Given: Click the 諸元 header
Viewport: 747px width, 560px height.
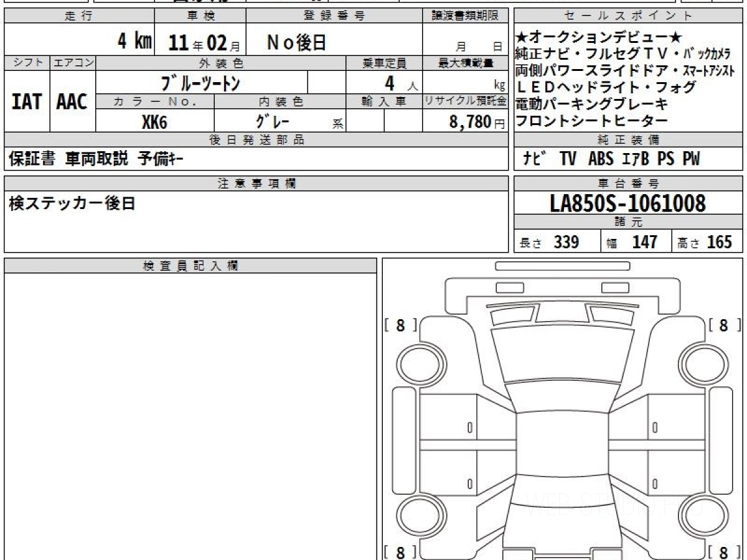Looking at the screenshot, I should tap(629, 222).
